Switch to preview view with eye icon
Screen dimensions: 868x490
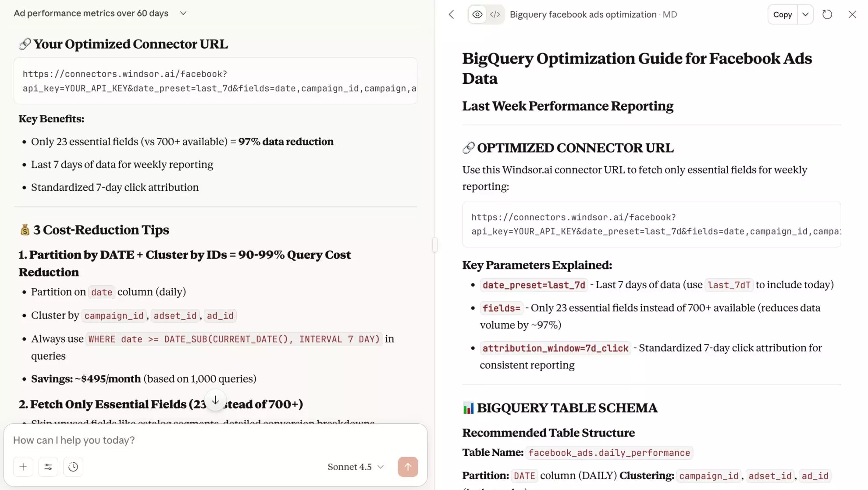[x=477, y=14]
